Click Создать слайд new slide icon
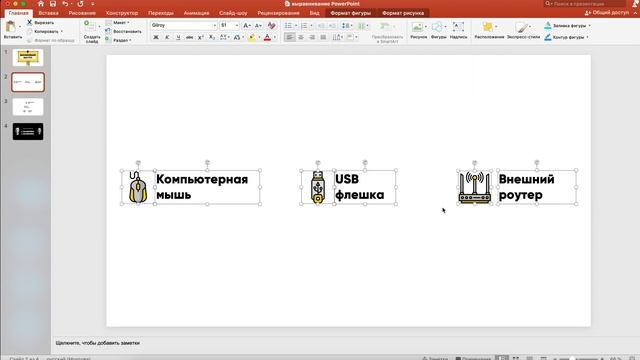Screen dimensions: 640x360 pyautogui.click(x=89, y=26)
